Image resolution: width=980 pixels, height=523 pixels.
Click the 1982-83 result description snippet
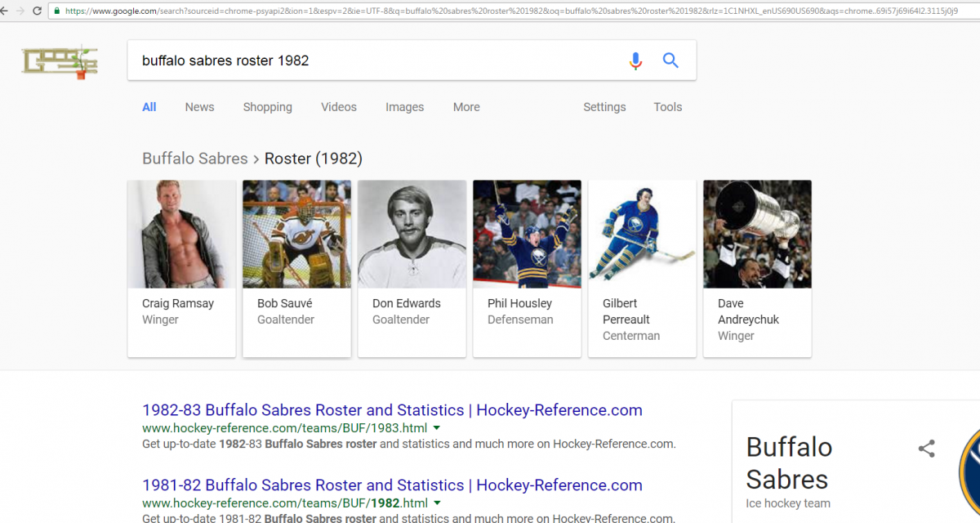point(409,445)
